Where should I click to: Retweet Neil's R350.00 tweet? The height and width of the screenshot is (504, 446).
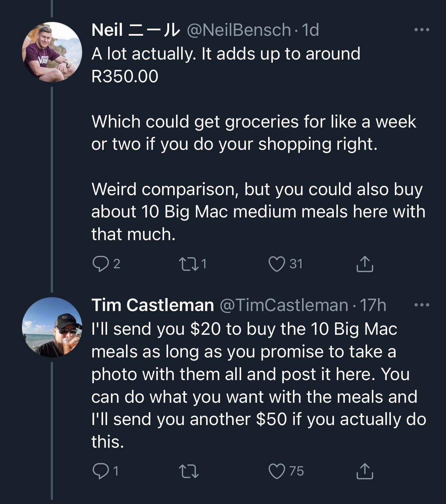pyautogui.click(x=187, y=264)
